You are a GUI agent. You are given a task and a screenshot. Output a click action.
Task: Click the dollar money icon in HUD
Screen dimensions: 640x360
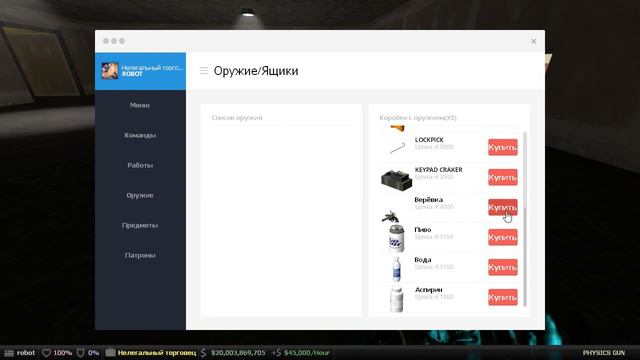[204, 353]
